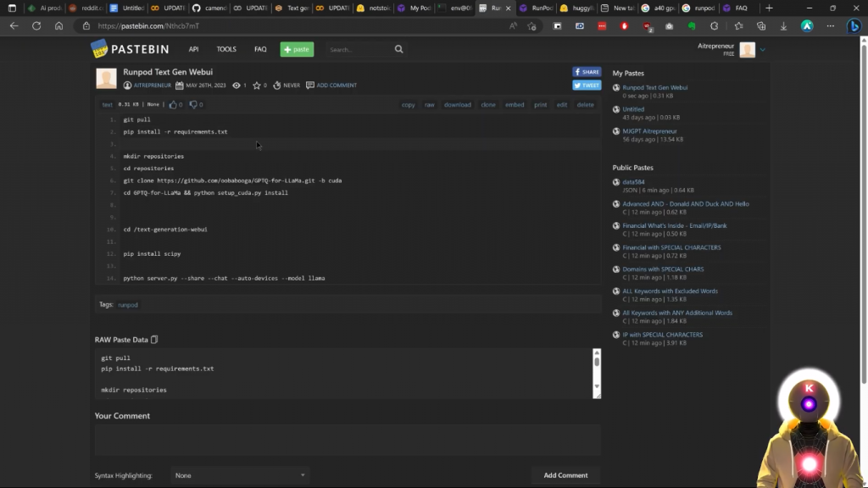
Task: Open IP with SPECIAL CHARACTERS paste
Action: [x=663, y=335]
